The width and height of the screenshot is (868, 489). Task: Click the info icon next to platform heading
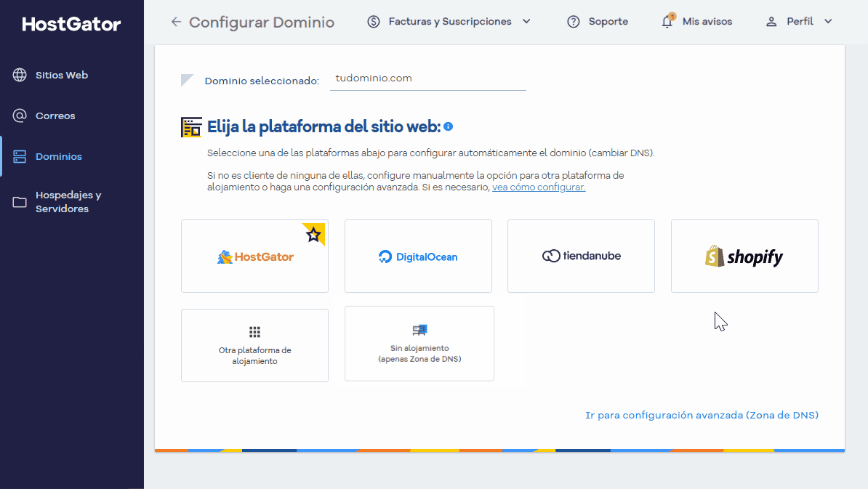click(x=449, y=126)
